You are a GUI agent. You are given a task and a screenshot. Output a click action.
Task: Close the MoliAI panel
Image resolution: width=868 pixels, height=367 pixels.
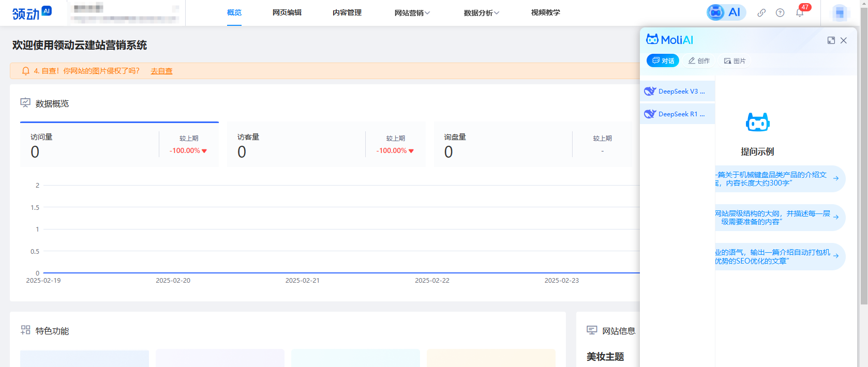pos(844,40)
